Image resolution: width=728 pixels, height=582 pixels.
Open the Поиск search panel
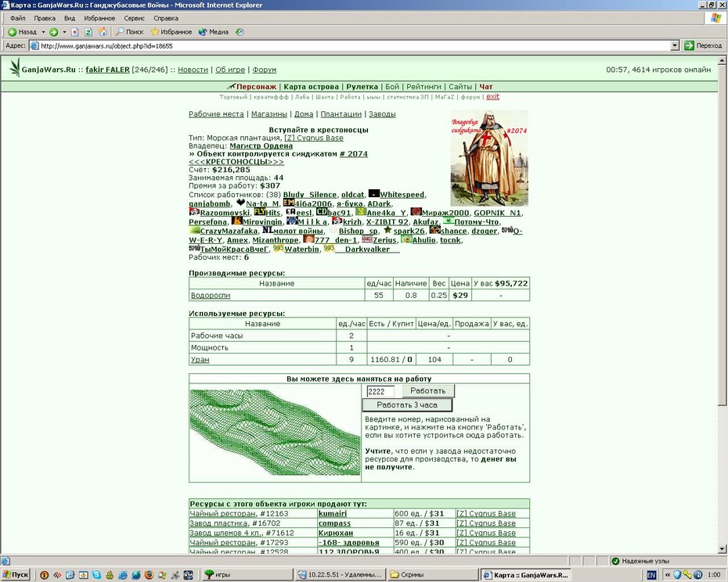tap(129, 32)
